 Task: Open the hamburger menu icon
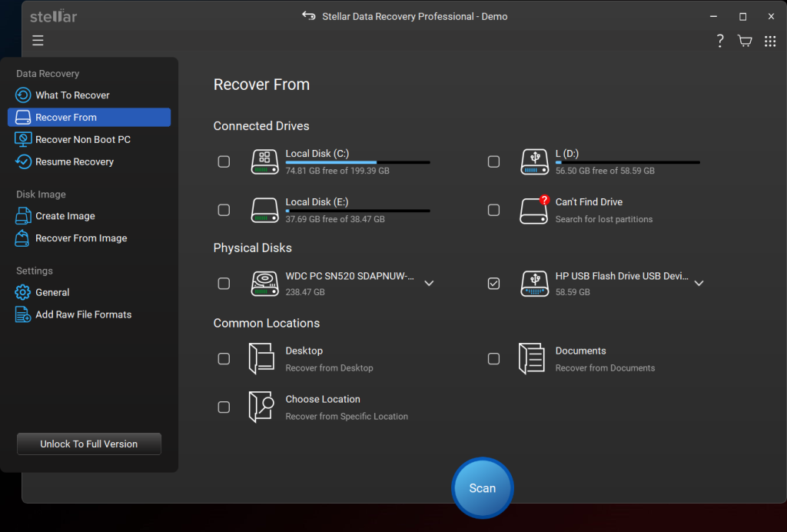38,41
